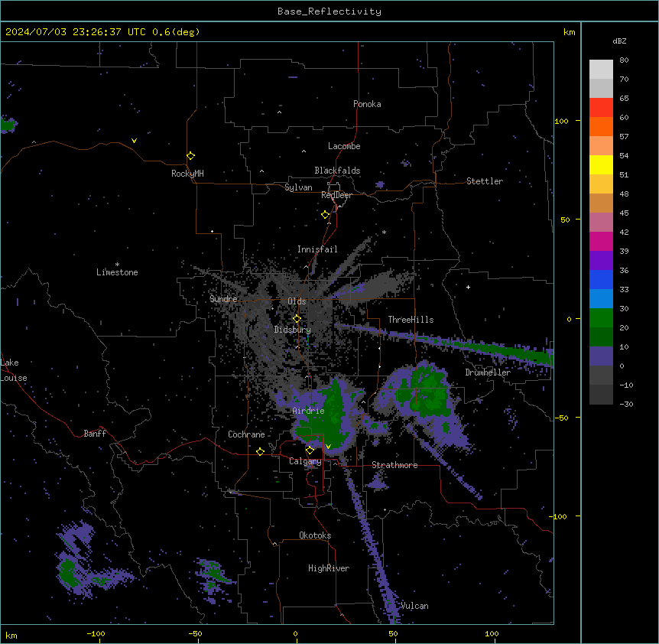
Task: Click the Innisfail city label
Action: tap(317, 249)
